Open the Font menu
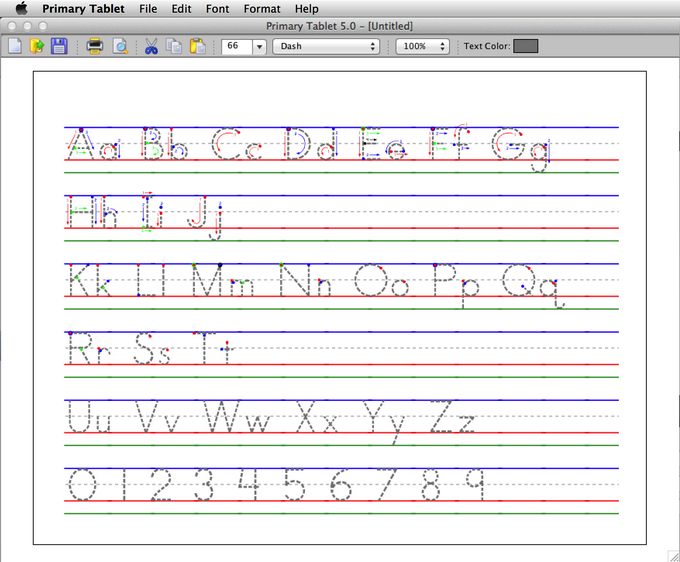Image resolution: width=680 pixels, height=562 pixels. pos(217,8)
